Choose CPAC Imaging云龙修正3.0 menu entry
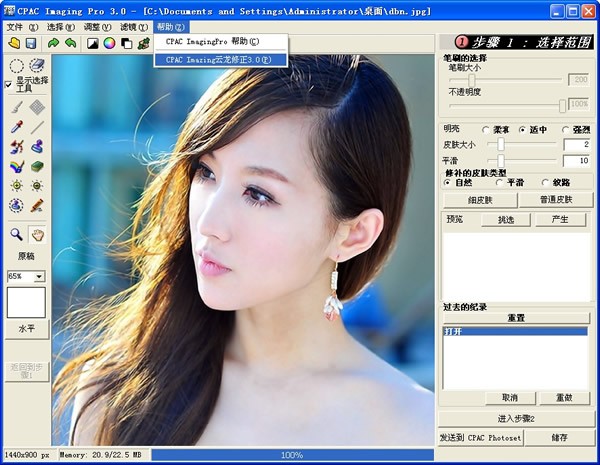This screenshot has height=465, width=600. (x=221, y=60)
